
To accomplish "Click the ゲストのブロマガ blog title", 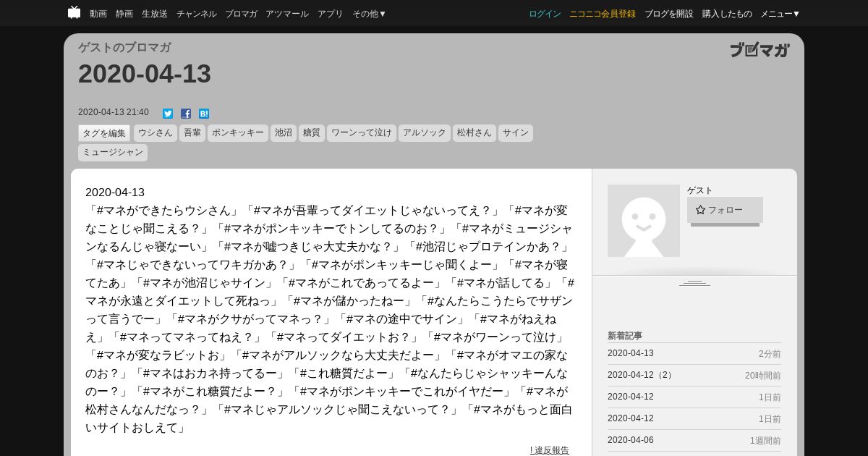I will pos(124,48).
